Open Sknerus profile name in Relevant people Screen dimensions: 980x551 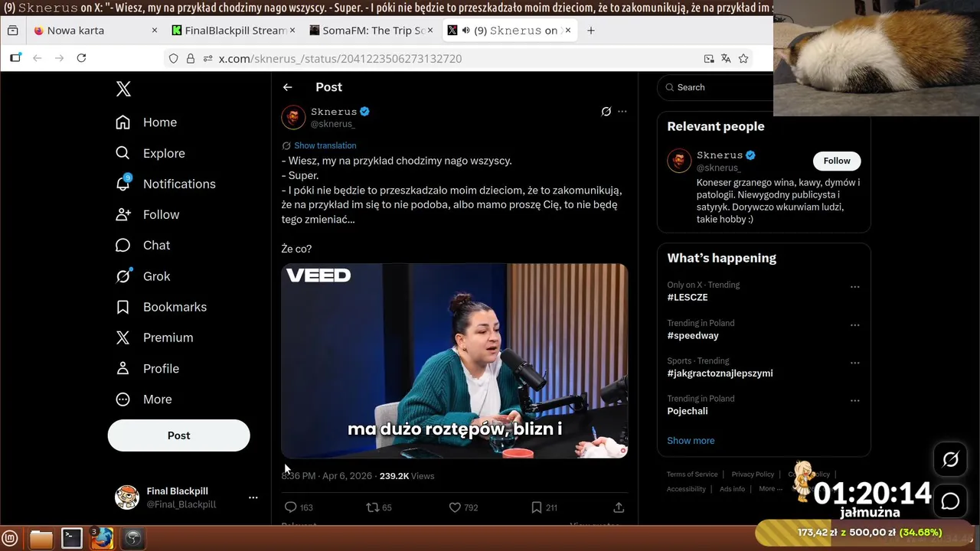(x=720, y=155)
